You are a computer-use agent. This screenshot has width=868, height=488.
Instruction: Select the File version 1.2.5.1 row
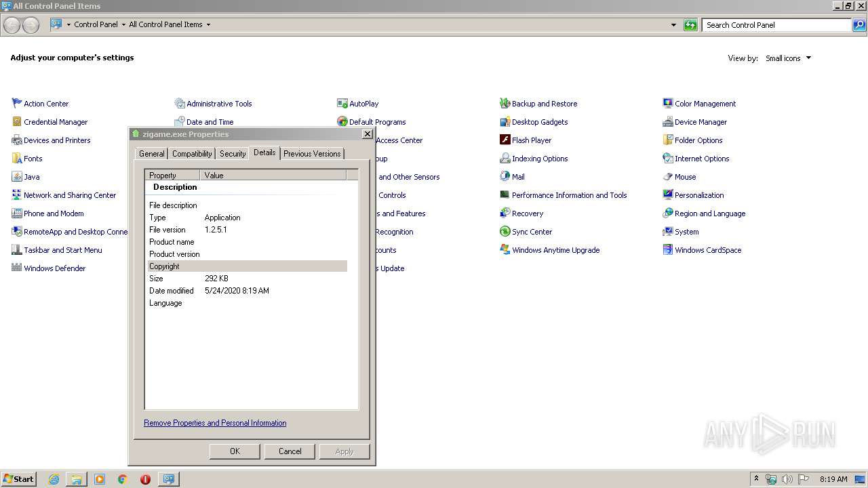(248, 230)
